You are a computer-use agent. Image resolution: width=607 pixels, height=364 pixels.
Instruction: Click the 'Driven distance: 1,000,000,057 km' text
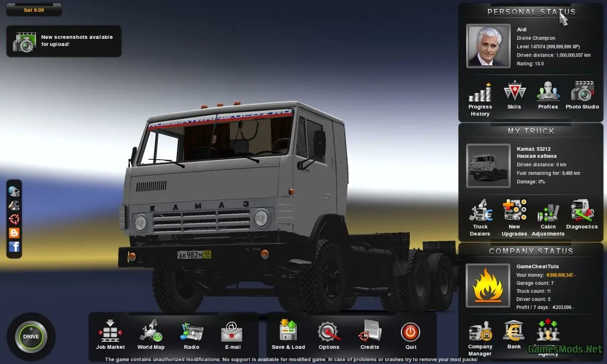click(x=553, y=55)
